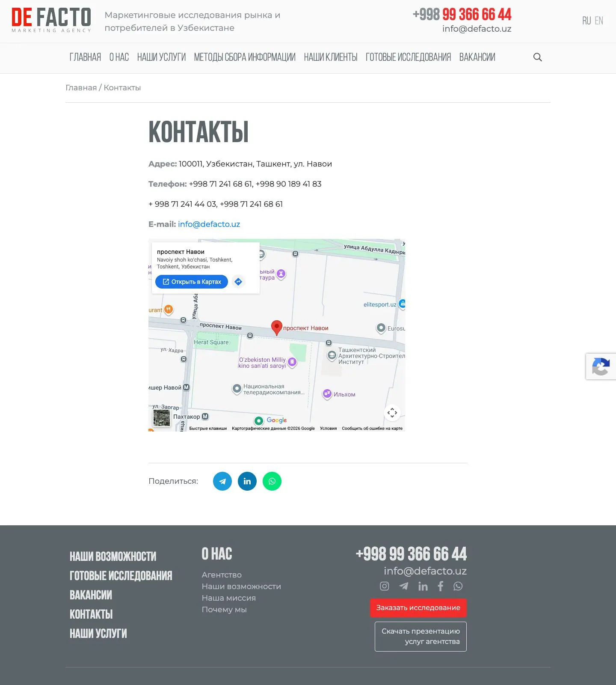Click Открыть в Картах button
The width and height of the screenshot is (616, 685).
click(x=192, y=282)
